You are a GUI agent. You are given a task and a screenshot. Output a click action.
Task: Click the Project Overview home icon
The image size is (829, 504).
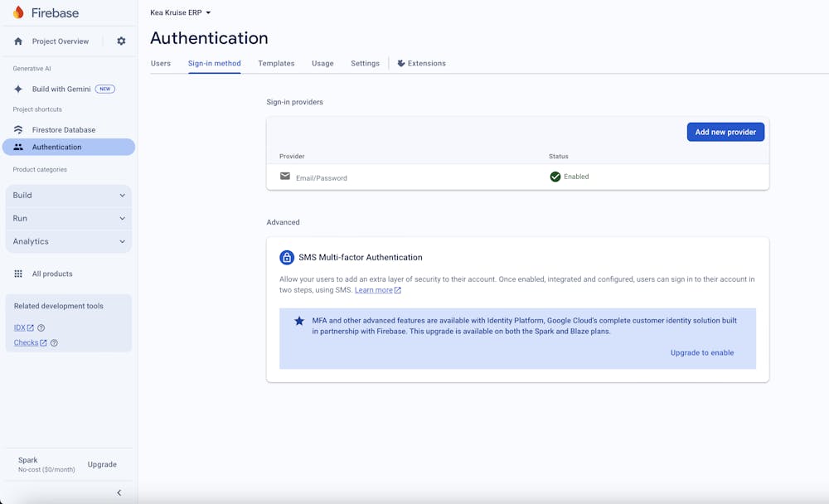(x=18, y=41)
